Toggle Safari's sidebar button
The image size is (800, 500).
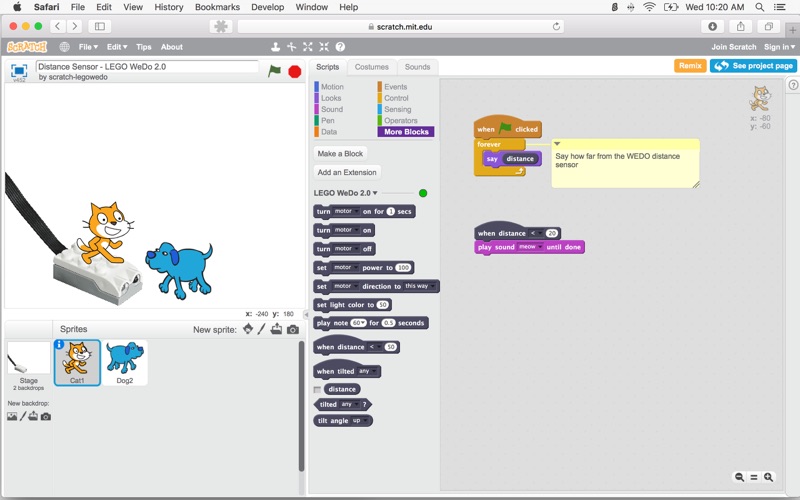(x=100, y=27)
